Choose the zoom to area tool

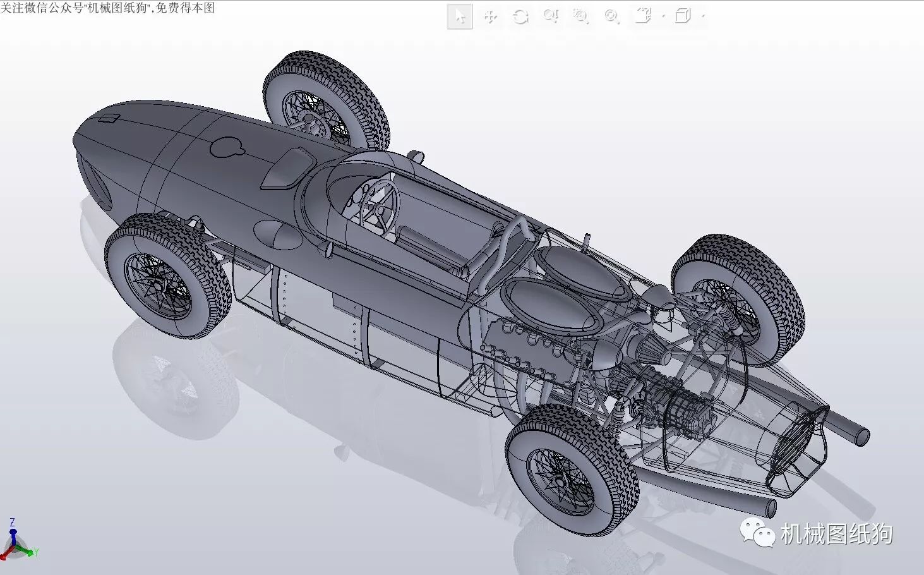(x=580, y=16)
